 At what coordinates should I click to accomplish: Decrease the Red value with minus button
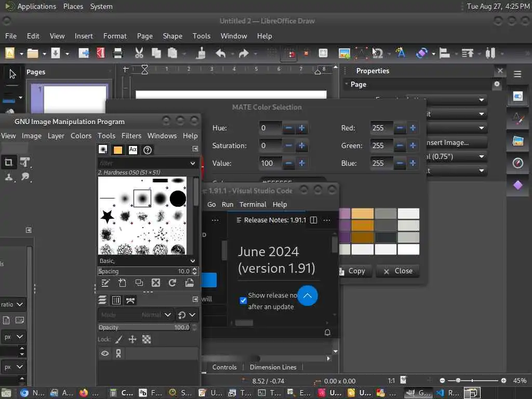pos(400,128)
